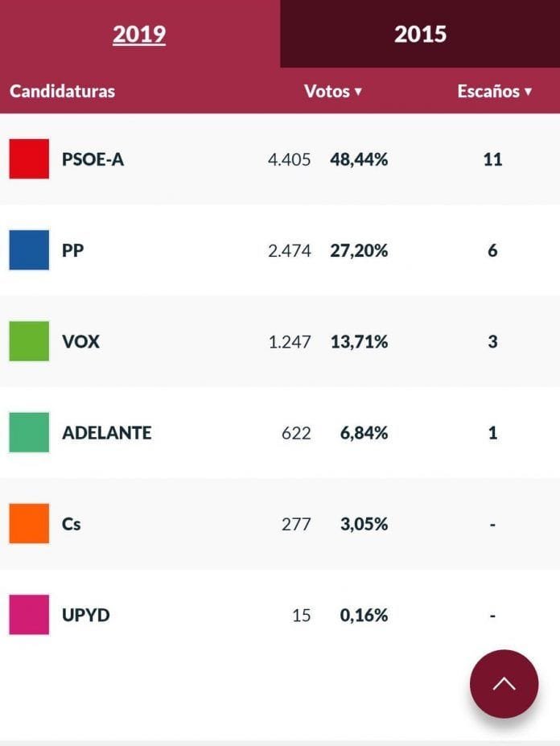Click the Cs orange party icon
Image resolution: width=560 pixels, height=746 pixels.
[x=28, y=524]
